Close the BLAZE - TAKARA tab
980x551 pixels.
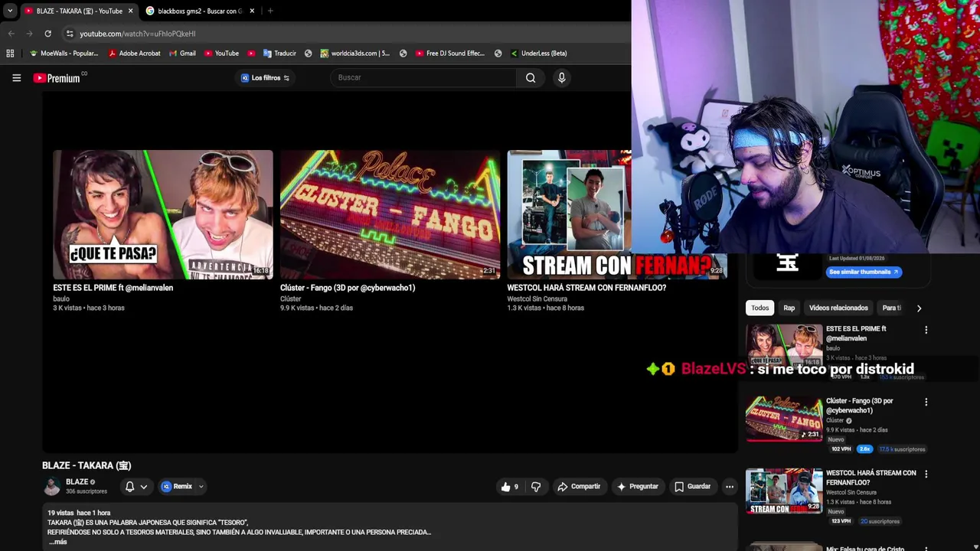130,11
